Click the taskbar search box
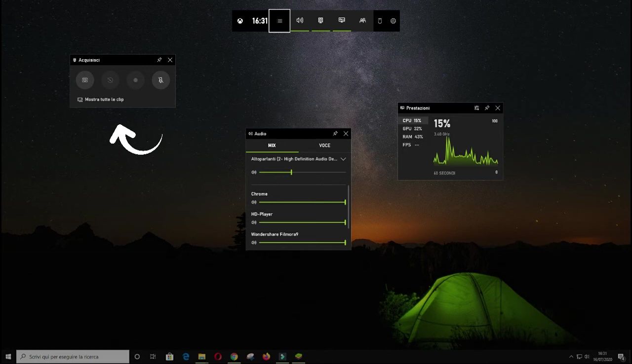The height and width of the screenshot is (364, 632). pos(73,357)
